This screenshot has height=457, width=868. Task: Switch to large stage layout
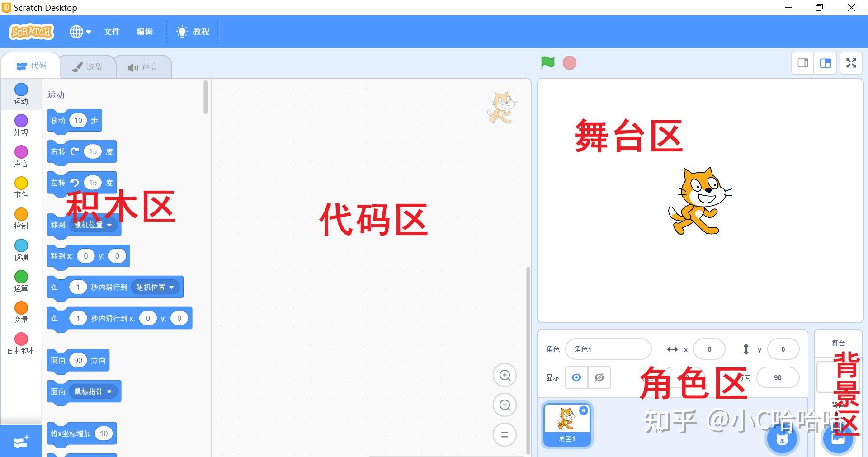pyautogui.click(x=826, y=63)
